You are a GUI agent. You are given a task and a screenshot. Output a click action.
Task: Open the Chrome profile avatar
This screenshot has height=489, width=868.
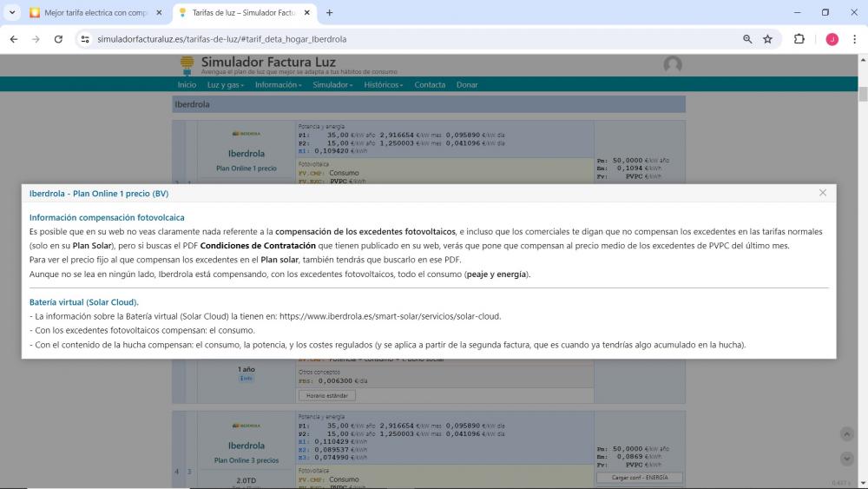[832, 39]
